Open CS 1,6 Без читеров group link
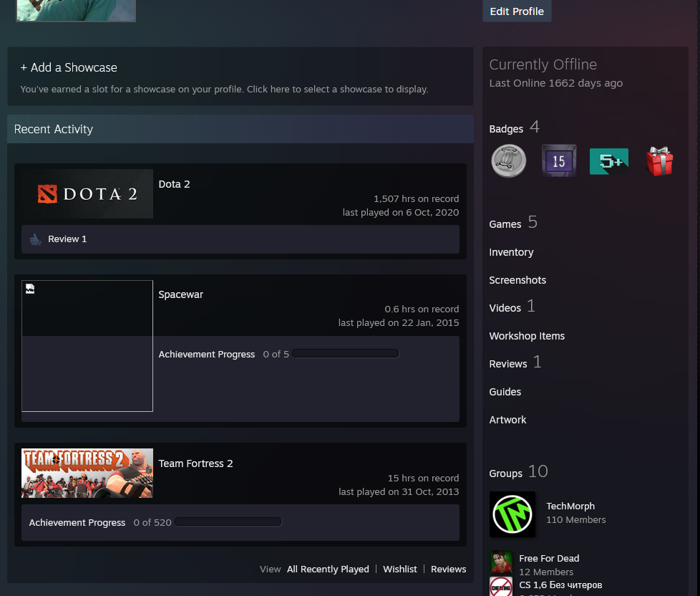The image size is (700, 596). pyautogui.click(x=560, y=585)
